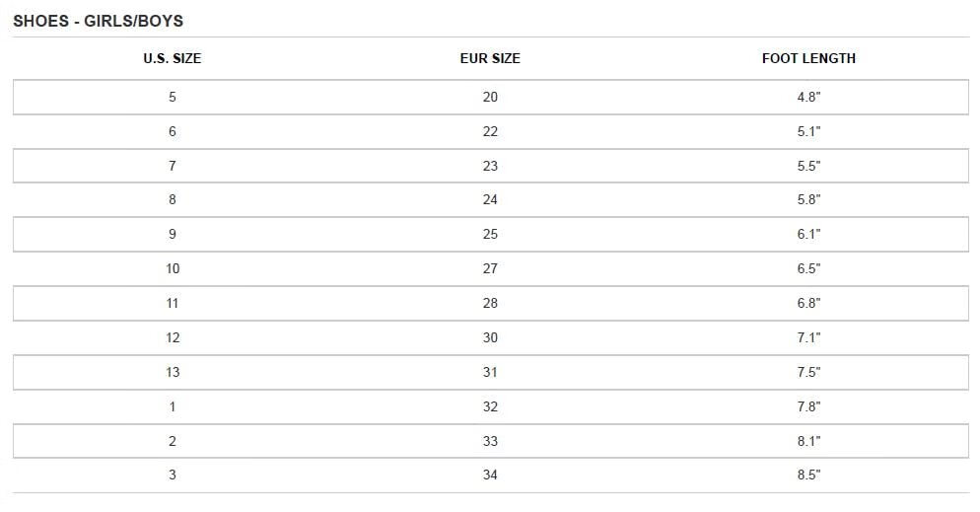Click the 8.1" foot length value
Viewport: 980px width, 512px height.
[x=808, y=441]
